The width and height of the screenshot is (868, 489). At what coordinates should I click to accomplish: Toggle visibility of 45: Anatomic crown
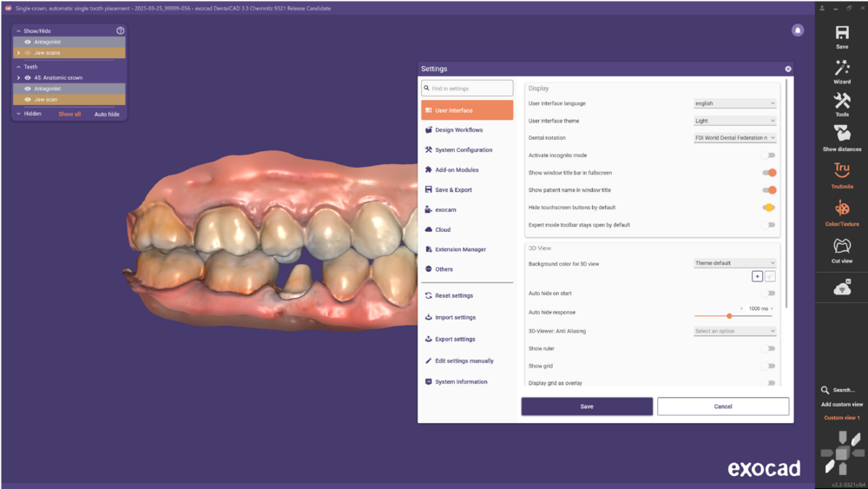pos(28,78)
